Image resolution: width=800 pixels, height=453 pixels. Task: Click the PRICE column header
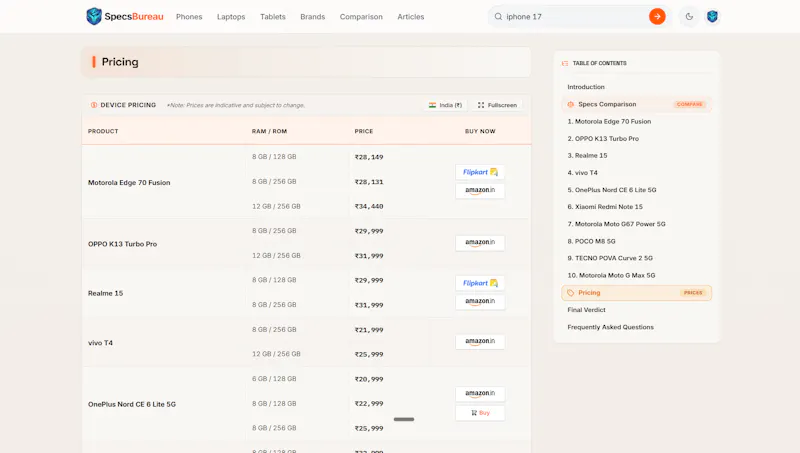click(364, 132)
